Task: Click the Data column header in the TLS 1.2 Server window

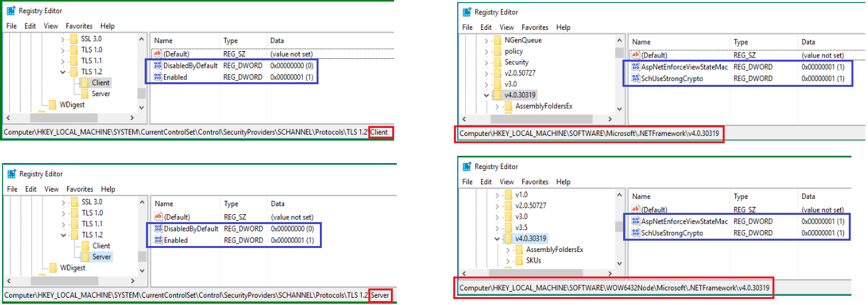Action: click(277, 204)
